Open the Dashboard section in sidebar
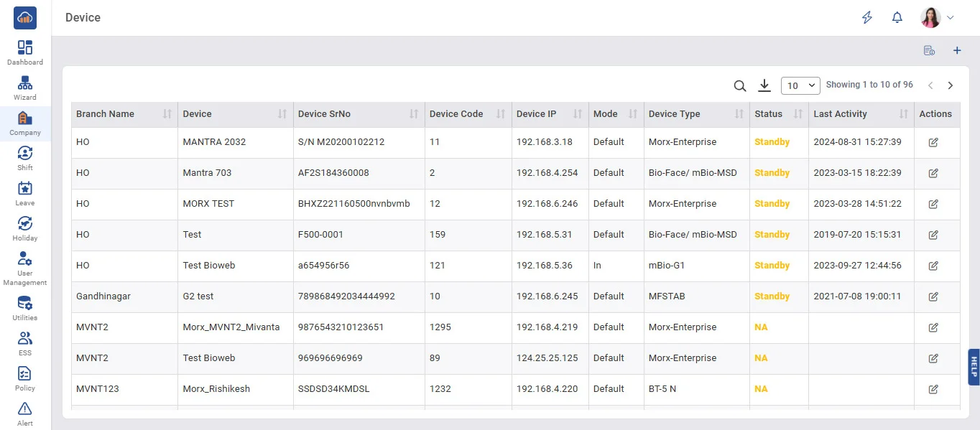Screen dimensions: 980x430 point(25,52)
